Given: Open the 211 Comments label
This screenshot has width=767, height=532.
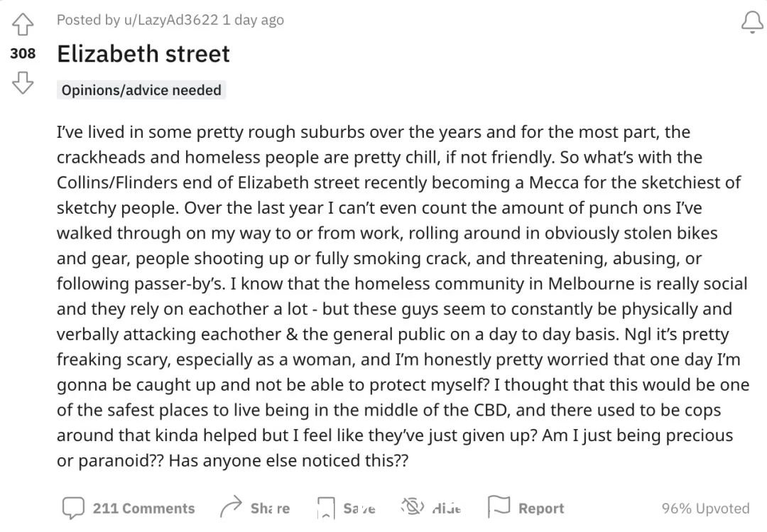Looking at the screenshot, I should tap(143, 509).
